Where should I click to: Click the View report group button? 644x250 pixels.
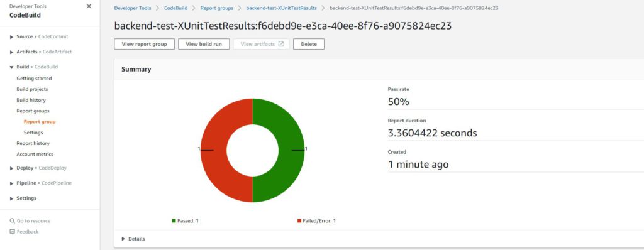144,44
